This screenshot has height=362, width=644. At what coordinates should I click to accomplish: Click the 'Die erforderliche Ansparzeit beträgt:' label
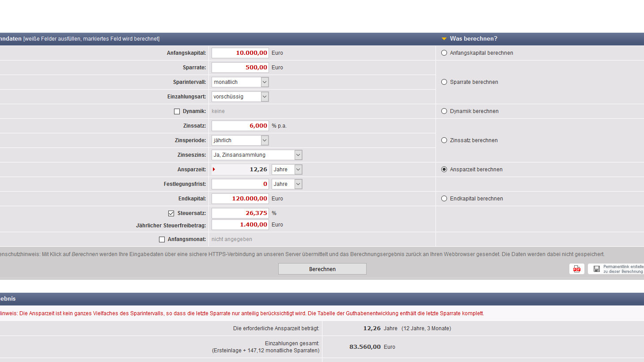tap(276, 328)
